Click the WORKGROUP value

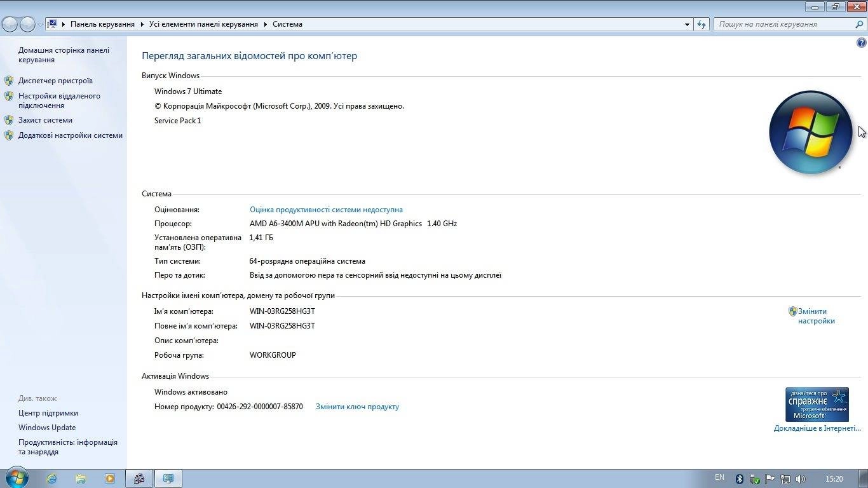tap(273, 355)
